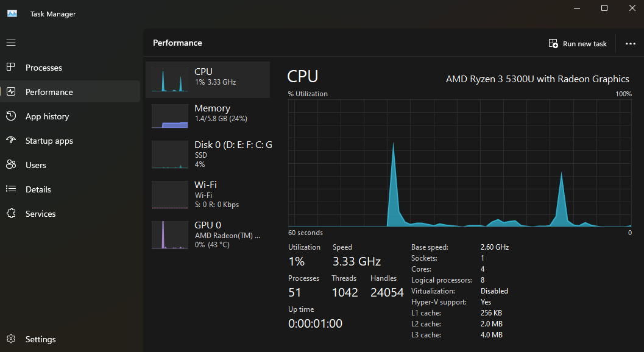This screenshot has height=352, width=644.
Task: Show the GPU 0 performance view
Action: tap(207, 234)
